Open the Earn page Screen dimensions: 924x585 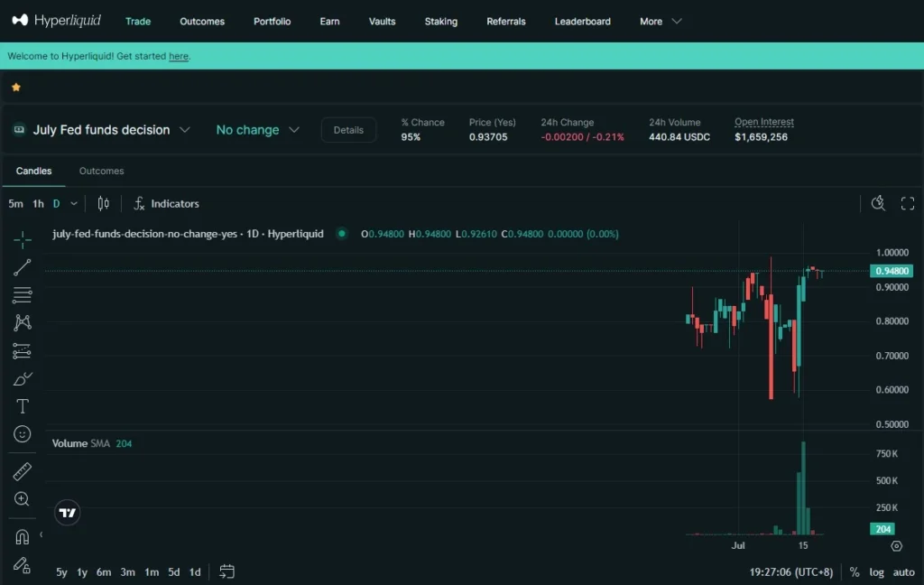click(329, 22)
